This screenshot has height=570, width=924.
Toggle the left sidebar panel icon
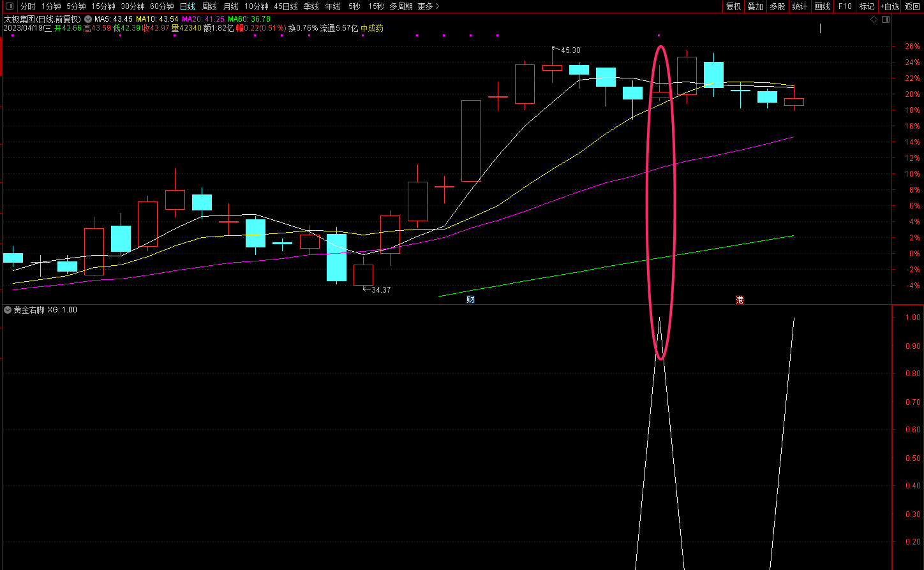tap(9, 6)
